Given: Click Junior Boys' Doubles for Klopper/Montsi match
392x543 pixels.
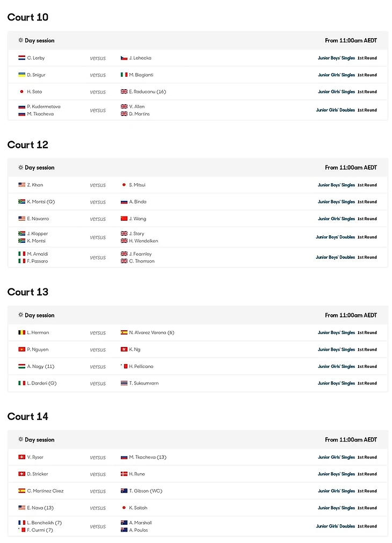Looking at the screenshot, I should pos(335,237).
